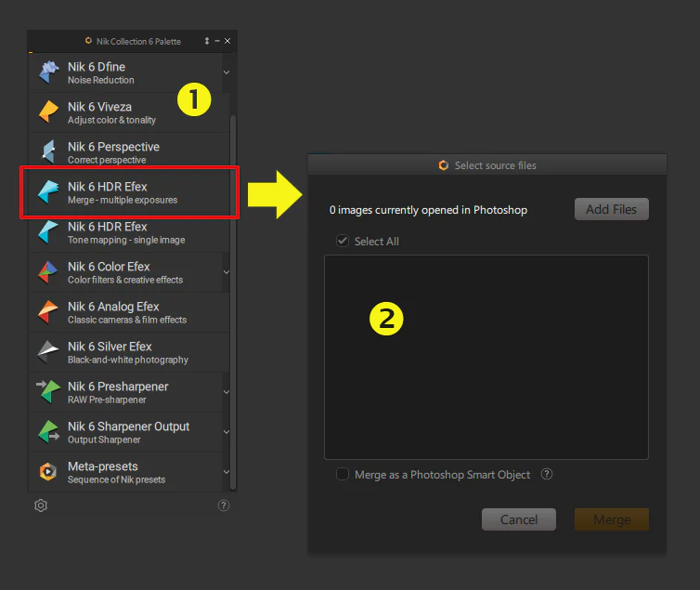This screenshot has width=700, height=590.
Task: Open palette settings with the gear icon
Action: point(41,505)
